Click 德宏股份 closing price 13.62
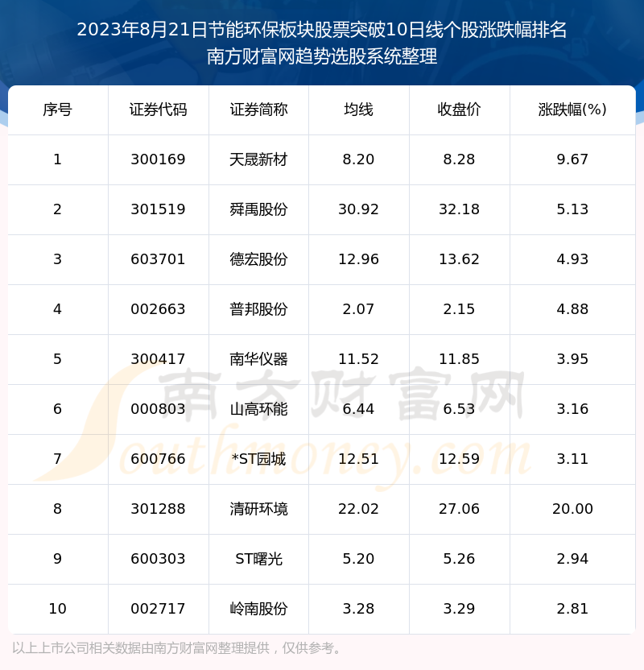This screenshot has height=670, width=644. [x=460, y=259]
